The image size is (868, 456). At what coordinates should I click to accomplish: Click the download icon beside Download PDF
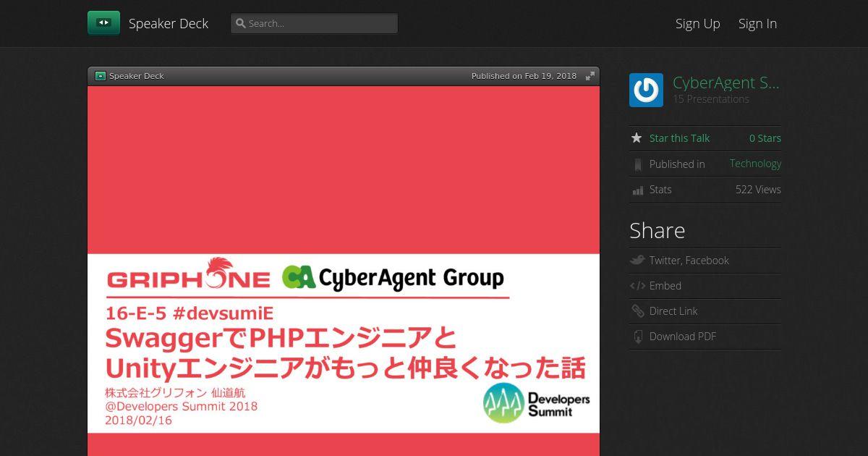tap(637, 337)
